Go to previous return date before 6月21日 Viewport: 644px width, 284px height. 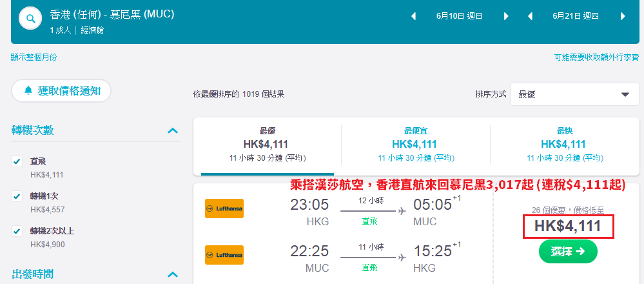tap(531, 16)
